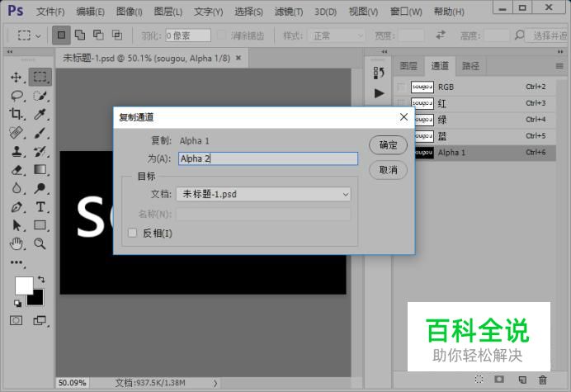Select the Hand tool
Viewport: 571px width, 392px height.
point(16,243)
